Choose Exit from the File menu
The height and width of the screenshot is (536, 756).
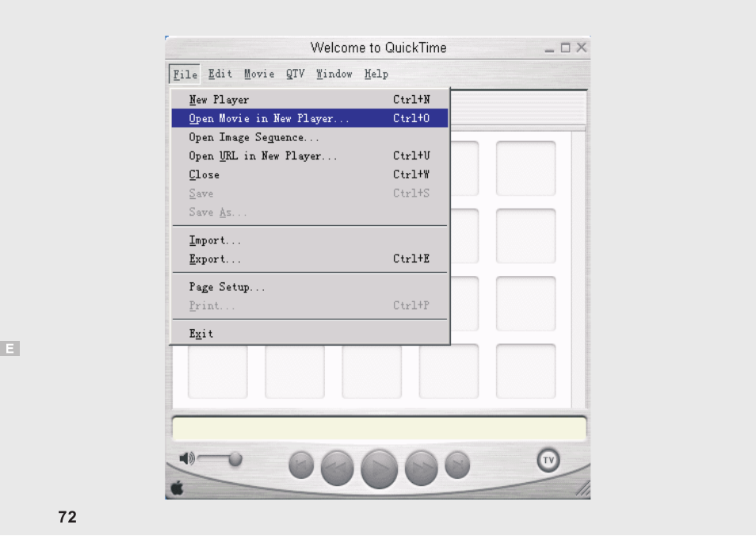[310, 334]
